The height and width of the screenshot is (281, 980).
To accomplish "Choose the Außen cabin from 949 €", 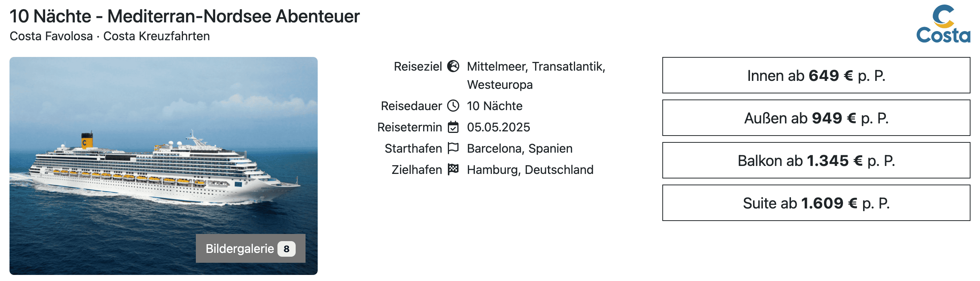I will click(x=816, y=118).
